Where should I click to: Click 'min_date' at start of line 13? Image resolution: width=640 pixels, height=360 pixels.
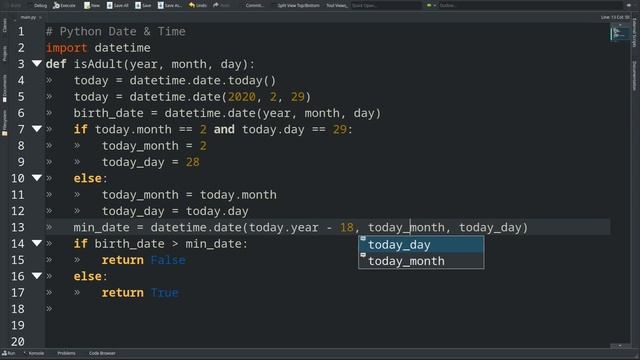(101, 227)
